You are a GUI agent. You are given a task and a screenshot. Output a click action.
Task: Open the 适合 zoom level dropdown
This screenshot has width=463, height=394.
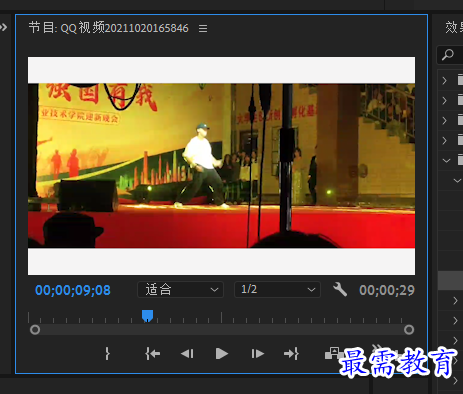point(180,289)
